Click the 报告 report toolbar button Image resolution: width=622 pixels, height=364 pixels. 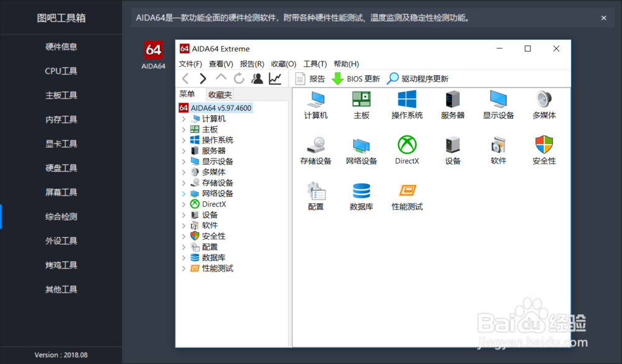click(310, 79)
